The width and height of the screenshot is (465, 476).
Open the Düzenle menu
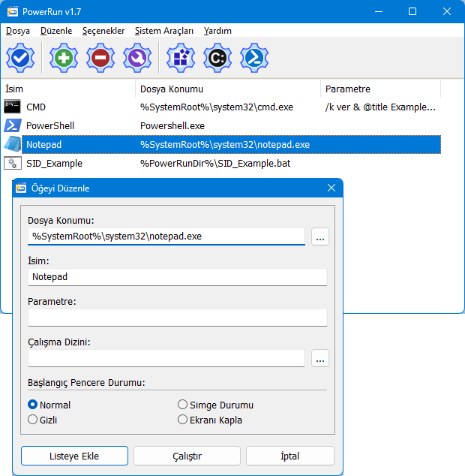click(x=56, y=31)
